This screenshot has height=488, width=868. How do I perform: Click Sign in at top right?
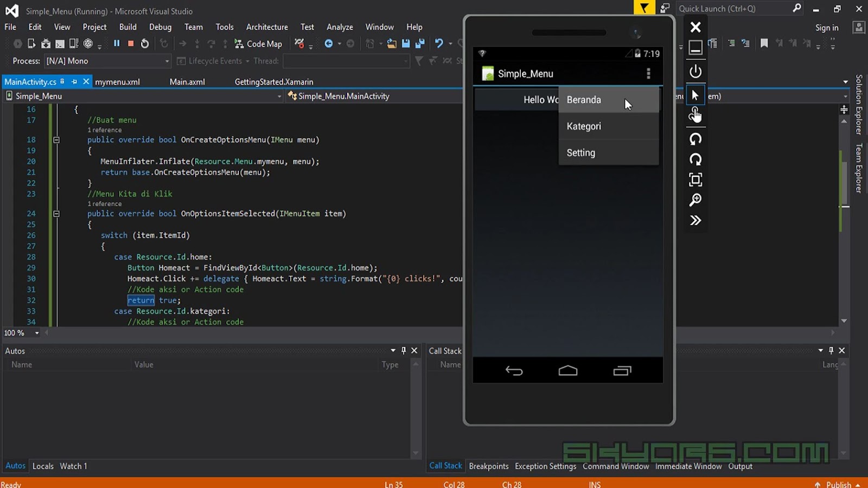click(826, 27)
